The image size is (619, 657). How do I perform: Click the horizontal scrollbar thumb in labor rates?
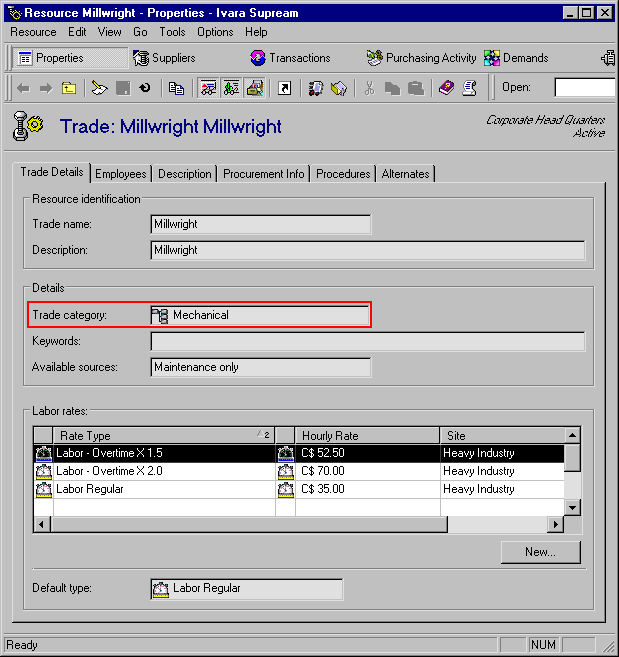[x=249, y=525]
